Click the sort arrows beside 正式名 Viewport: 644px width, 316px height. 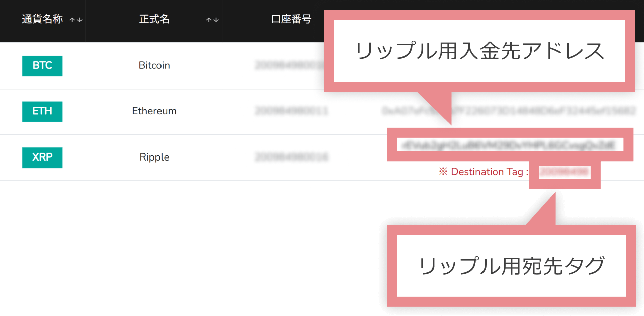coord(212,20)
